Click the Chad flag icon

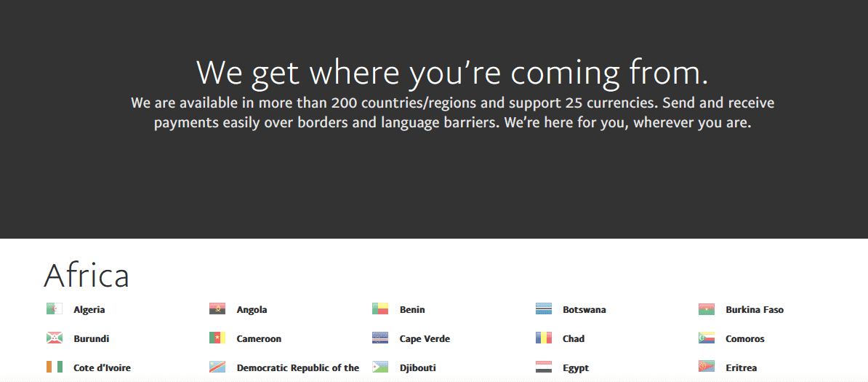[x=544, y=338]
